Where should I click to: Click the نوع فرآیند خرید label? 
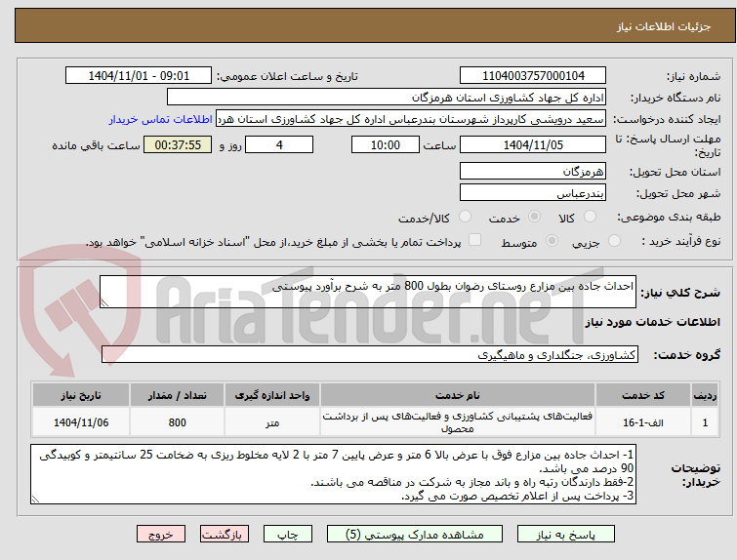(x=680, y=241)
